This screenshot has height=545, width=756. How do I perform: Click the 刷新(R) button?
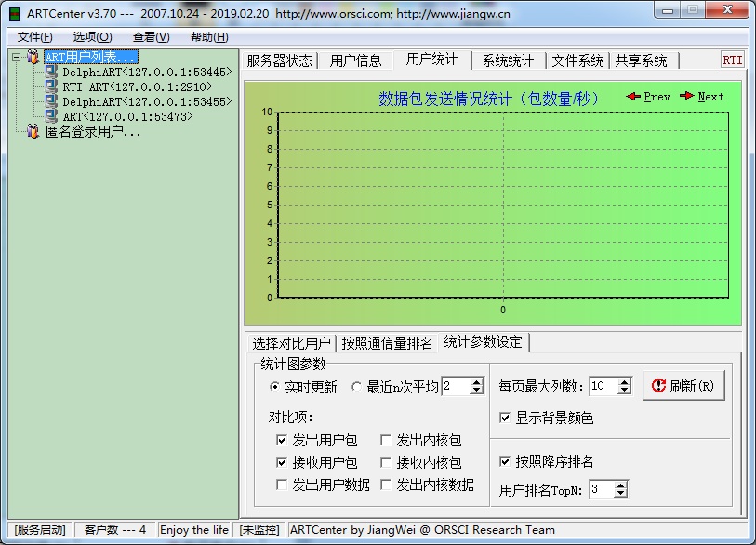click(683, 386)
